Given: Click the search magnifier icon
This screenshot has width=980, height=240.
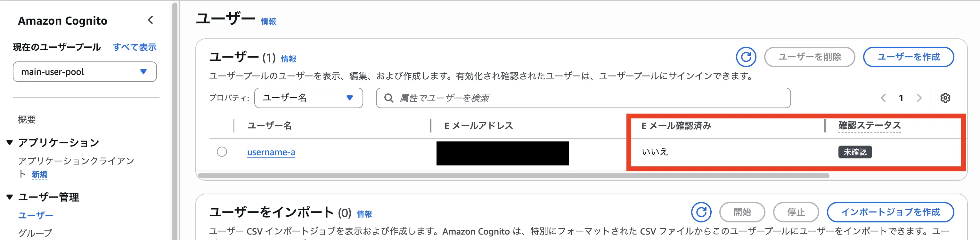Looking at the screenshot, I should [388, 98].
